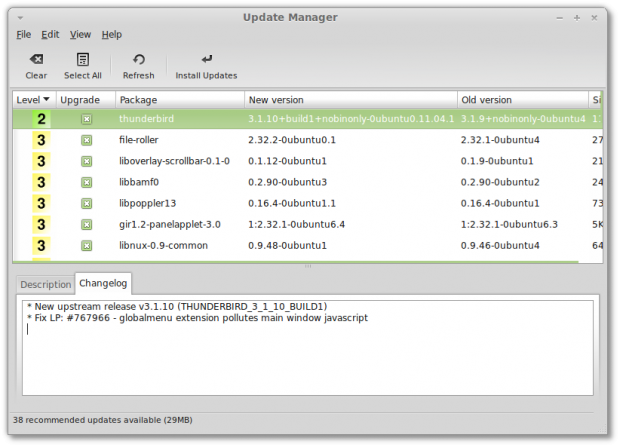Image resolution: width=620 pixels, height=447 pixels.
Task: Select the file-roller package name
Action: tap(138, 140)
